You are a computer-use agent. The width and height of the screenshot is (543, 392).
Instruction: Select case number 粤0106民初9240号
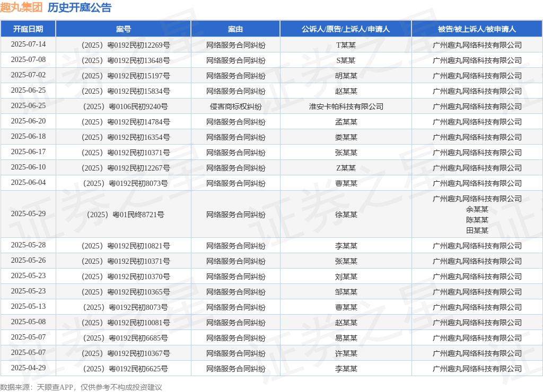point(125,106)
